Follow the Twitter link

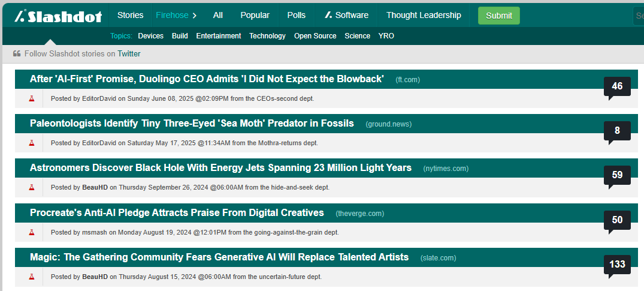[129, 53]
